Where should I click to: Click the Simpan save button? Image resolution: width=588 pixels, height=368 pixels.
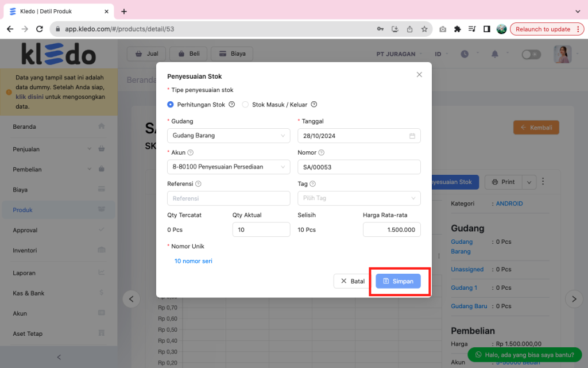coord(398,281)
